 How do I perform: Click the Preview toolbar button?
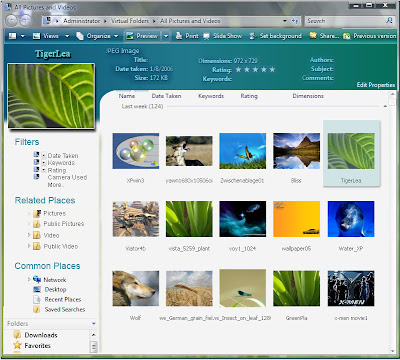tap(142, 36)
